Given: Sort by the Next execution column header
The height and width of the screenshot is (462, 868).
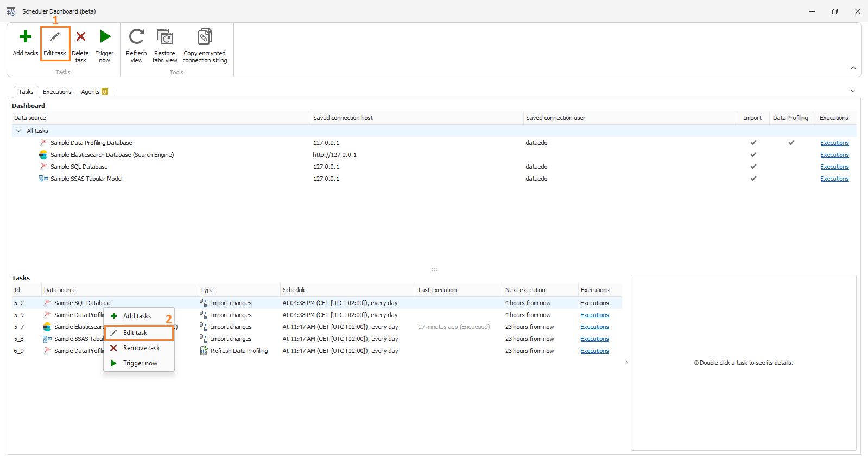Looking at the screenshot, I should tap(541, 290).
